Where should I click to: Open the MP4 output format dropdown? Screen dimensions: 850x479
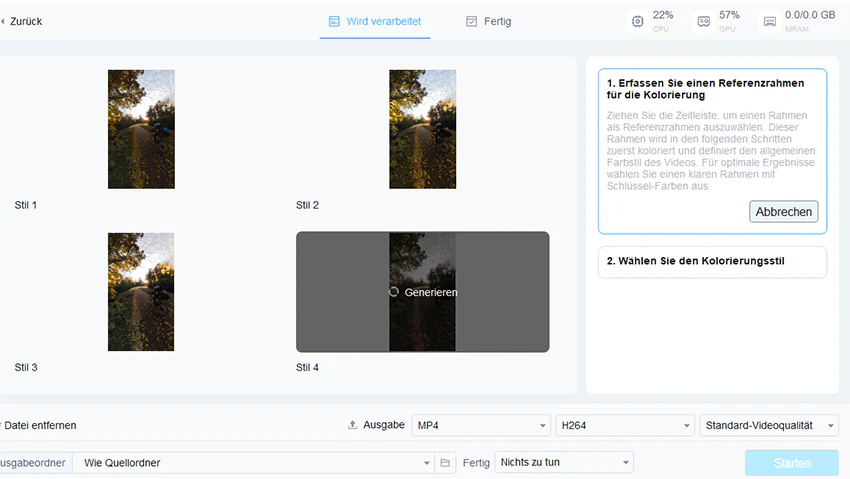(x=481, y=425)
